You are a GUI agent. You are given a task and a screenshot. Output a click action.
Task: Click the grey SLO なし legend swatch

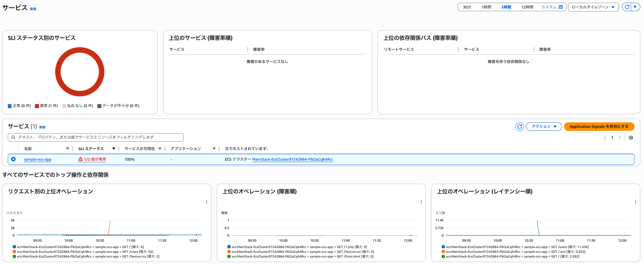[64, 106]
